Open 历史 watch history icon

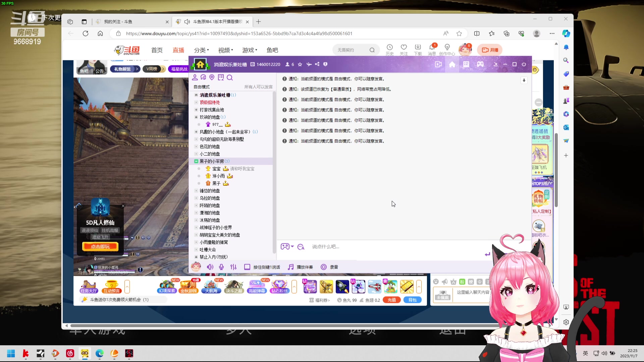tap(389, 50)
